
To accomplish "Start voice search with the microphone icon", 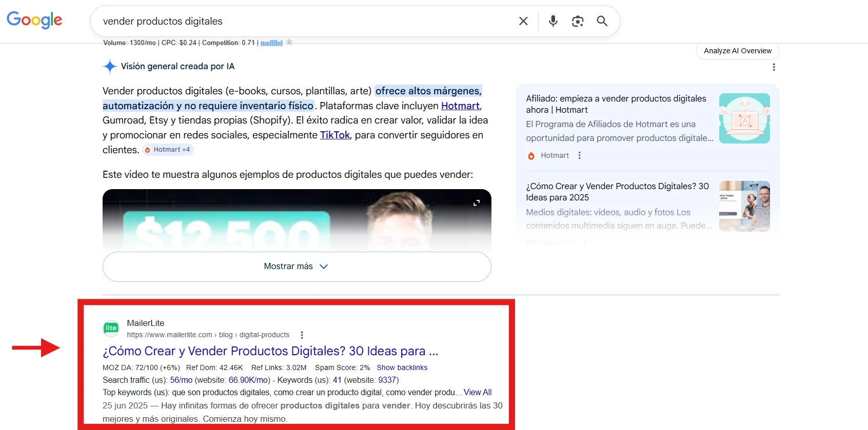I will pos(553,21).
